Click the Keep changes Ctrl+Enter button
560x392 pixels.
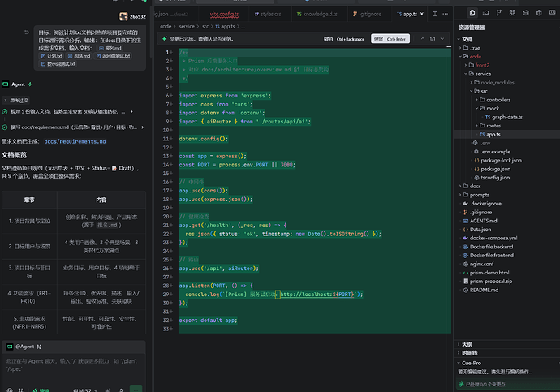pyautogui.click(x=390, y=39)
